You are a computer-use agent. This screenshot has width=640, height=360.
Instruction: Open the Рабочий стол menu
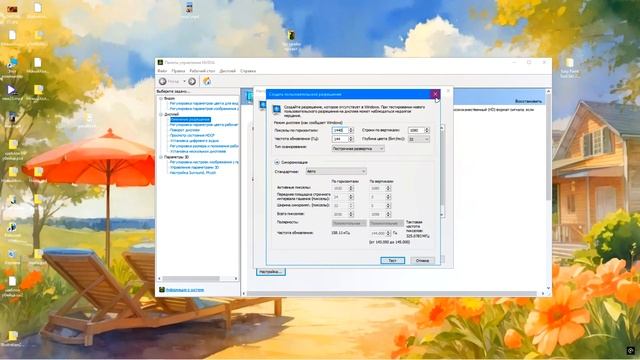pyautogui.click(x=202, y=71)
